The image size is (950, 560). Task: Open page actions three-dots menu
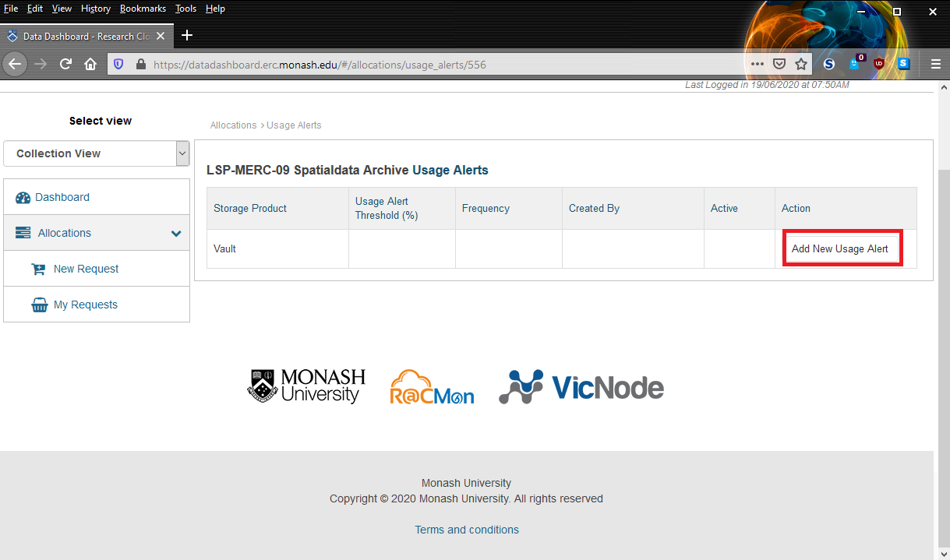(x=757, y=64)
